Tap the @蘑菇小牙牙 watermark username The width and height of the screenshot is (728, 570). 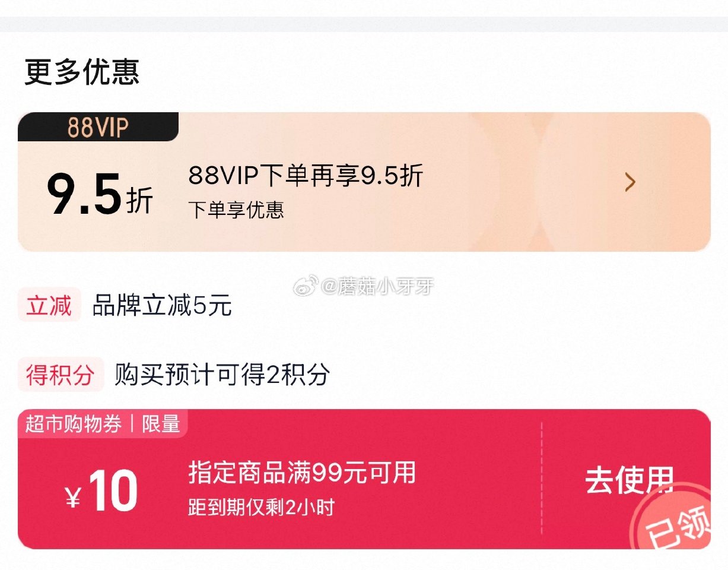378,288
